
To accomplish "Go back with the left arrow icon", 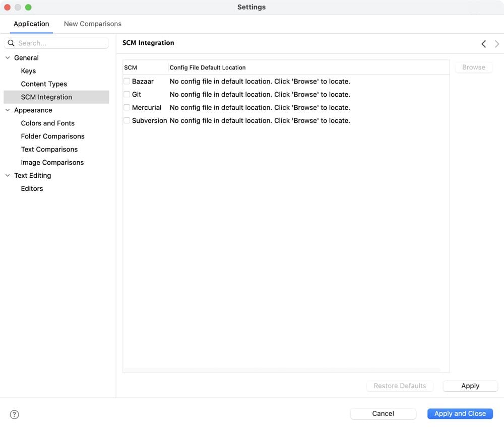I will click(483, 44).
